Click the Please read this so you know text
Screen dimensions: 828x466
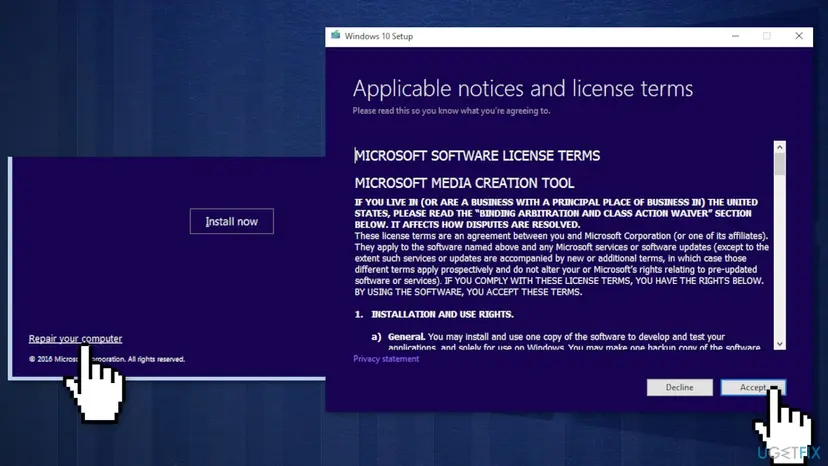451,111
